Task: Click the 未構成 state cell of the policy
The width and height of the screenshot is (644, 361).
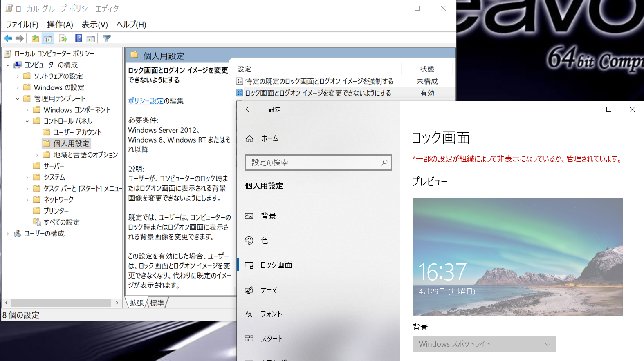Action: point(427,81)
